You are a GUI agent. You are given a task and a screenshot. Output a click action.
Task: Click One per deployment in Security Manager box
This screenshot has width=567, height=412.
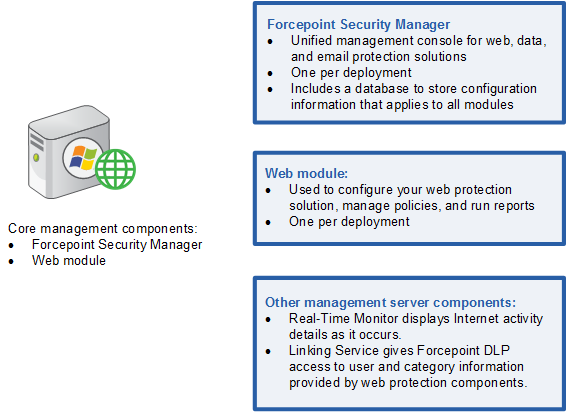[x=351, y=73]
